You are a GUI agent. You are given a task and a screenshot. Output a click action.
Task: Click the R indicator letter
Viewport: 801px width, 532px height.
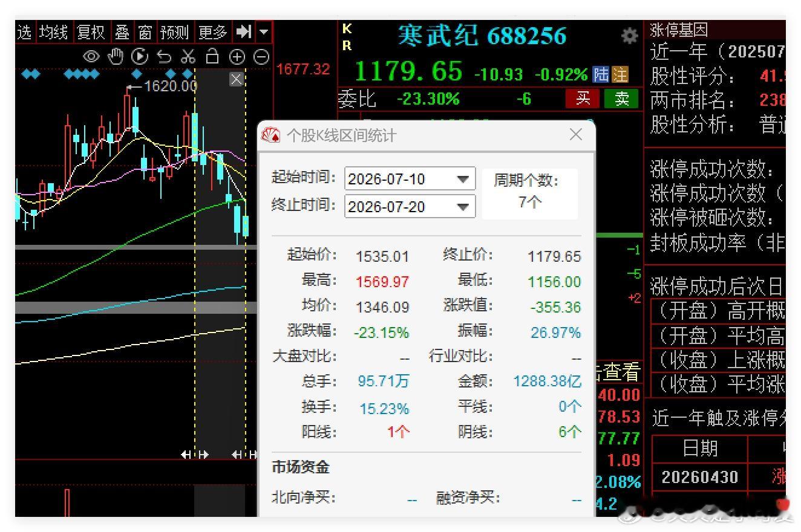click(x=347, y=45)
